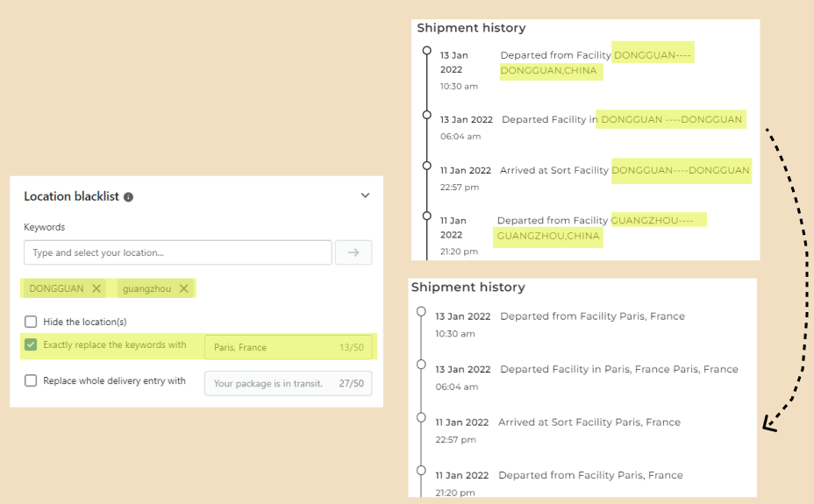
Task: Click the Paris, France replacement text field
Action: [272, 347]
